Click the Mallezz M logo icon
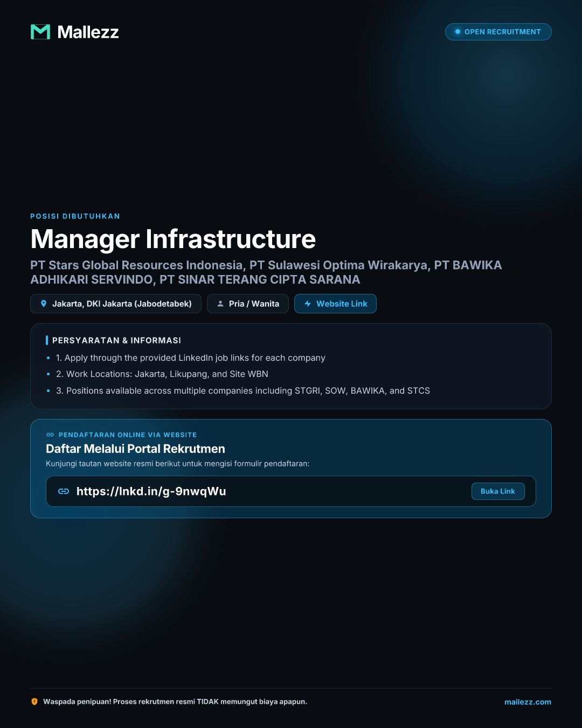Viewport: 582px width, 728px height. (x=40, y=32)
